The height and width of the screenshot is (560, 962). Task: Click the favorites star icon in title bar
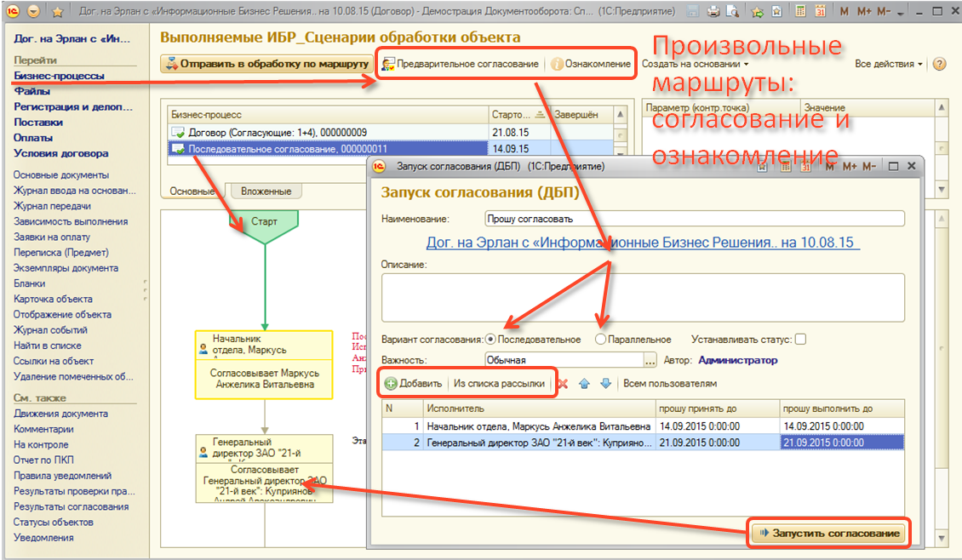(x=57, y=12)
